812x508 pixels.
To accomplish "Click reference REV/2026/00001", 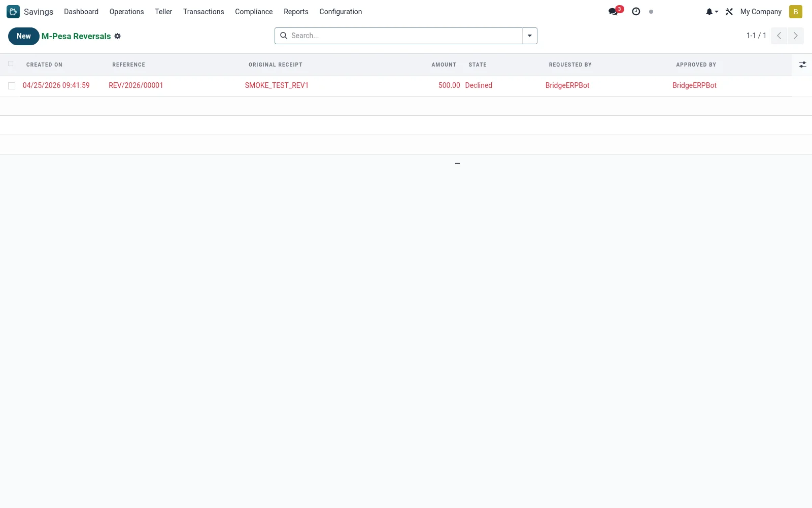I will tap(136, 85).
